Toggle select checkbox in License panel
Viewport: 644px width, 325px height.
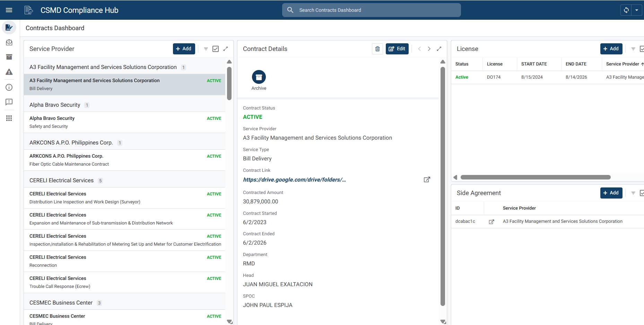(642, 49)
